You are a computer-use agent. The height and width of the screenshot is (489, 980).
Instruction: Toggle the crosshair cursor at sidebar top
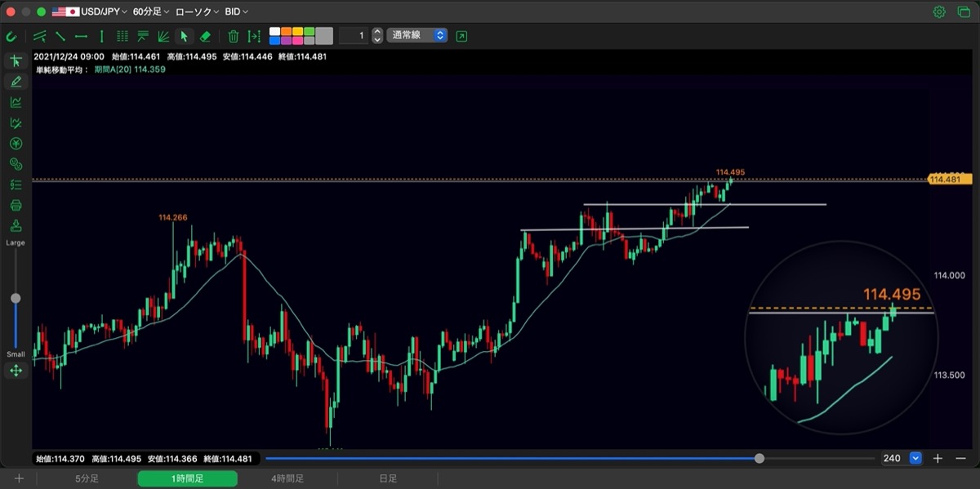point(16,61)
